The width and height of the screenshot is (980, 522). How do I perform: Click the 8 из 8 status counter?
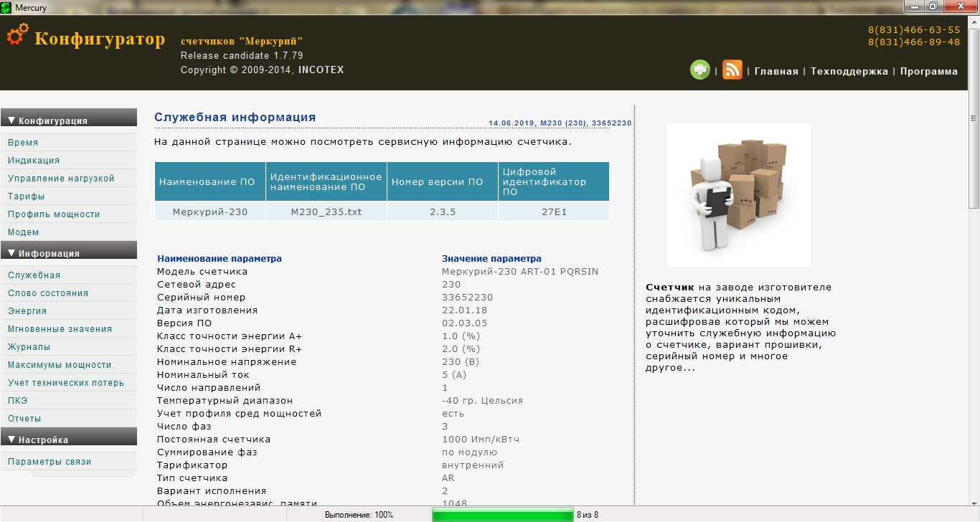(587, 515)
